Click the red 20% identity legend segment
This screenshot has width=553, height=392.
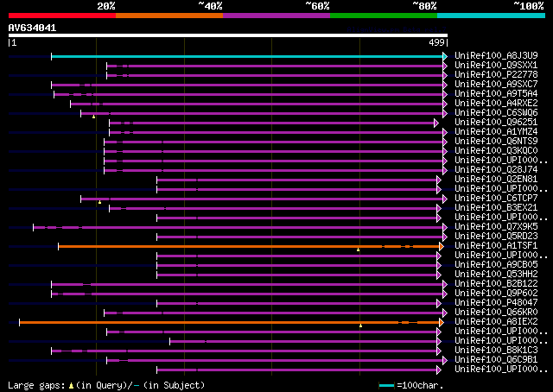62,16
